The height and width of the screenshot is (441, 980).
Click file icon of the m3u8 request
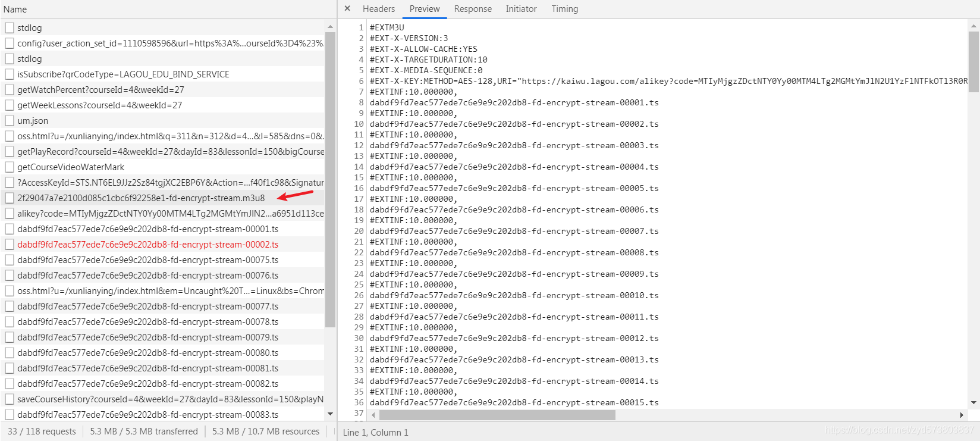coord(10,198)
